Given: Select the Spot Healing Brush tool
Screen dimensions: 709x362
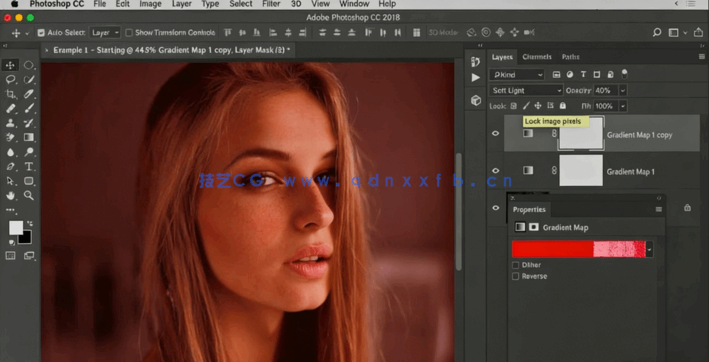Looking at the screenshot, I should [x=10, y=108].
